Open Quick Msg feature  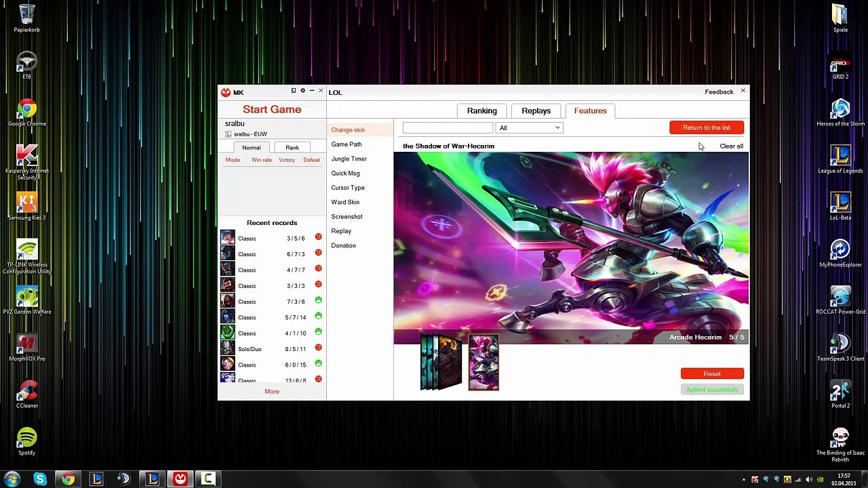(x=345, y=173)
